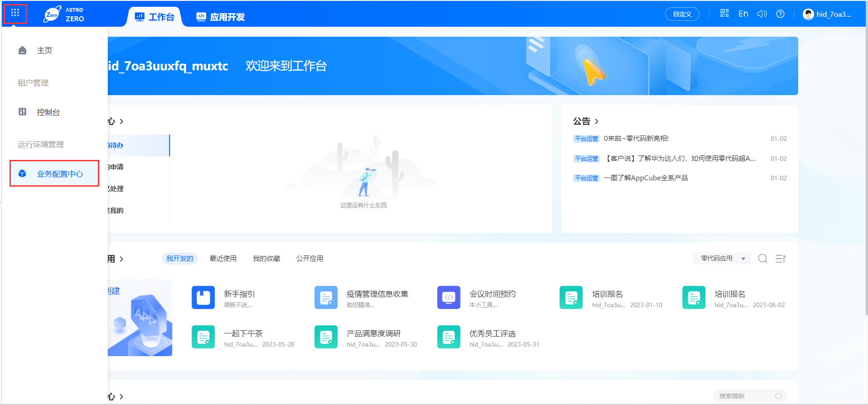868x405 pixels.
Task: Open the 新手指引 application
Action: pos(239,294)
